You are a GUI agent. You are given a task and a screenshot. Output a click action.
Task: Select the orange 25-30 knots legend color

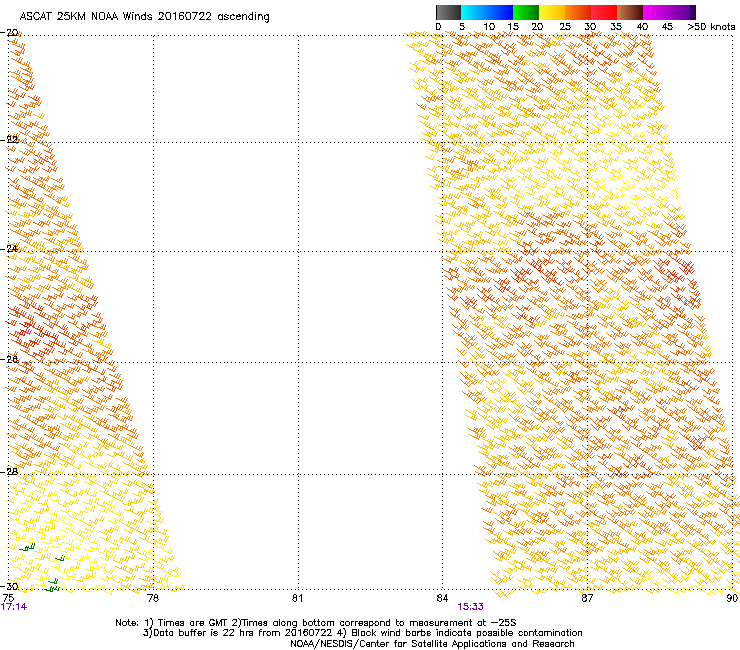tap(578, 12)
